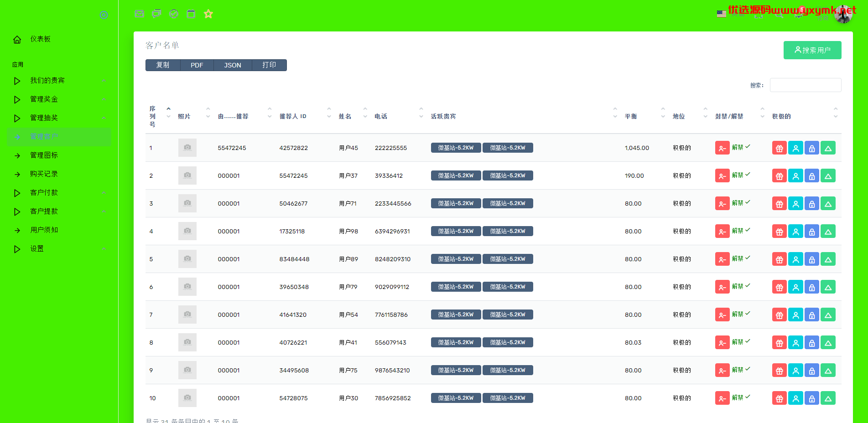Click red gift icon for row 1
Screen dimensions: 868x423
coord(779,148)
